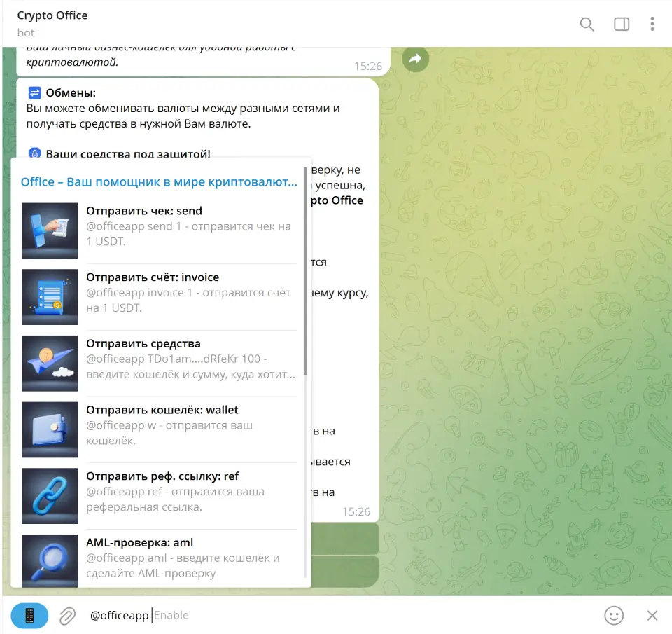The width and height of the screenshot is (672, 634).
Task: Click 'Ваши средства под защитой!' heading
Action: coord(128,153)
